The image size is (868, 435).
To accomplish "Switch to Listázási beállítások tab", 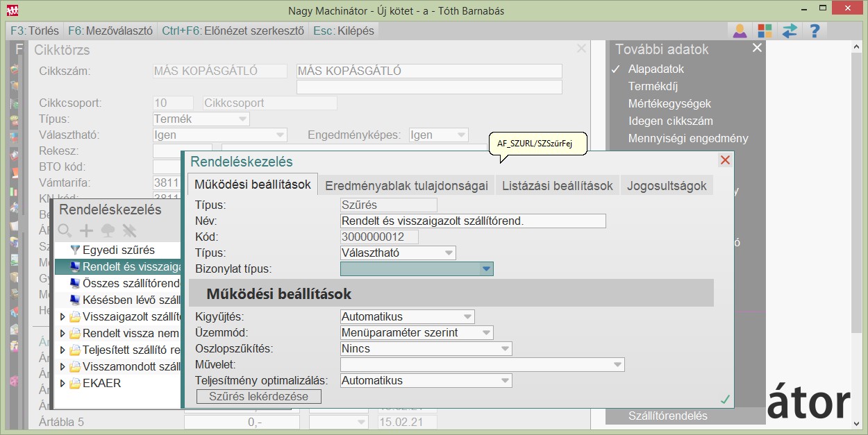I will [x=558, y=185].
